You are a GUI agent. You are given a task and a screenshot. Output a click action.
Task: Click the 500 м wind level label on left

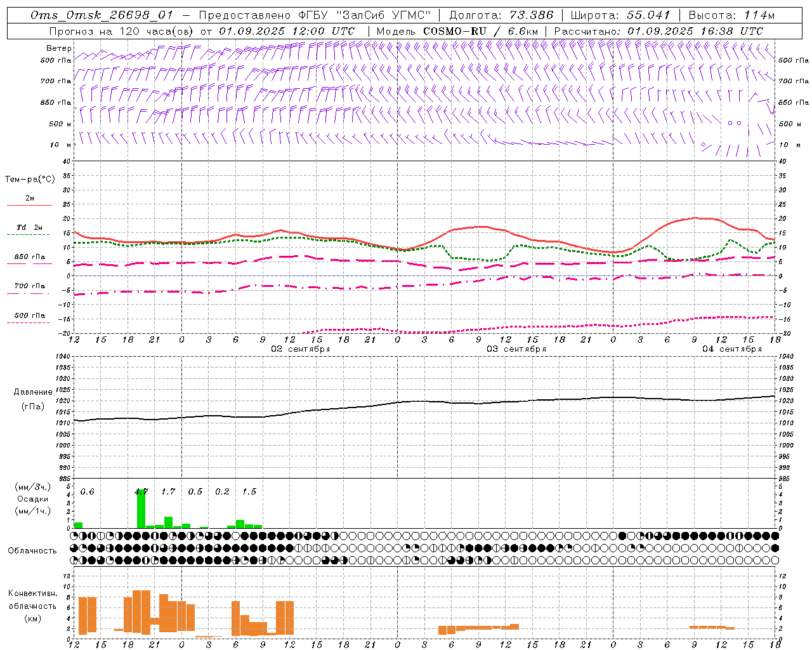pyautogui.click(x=61, y=124)
